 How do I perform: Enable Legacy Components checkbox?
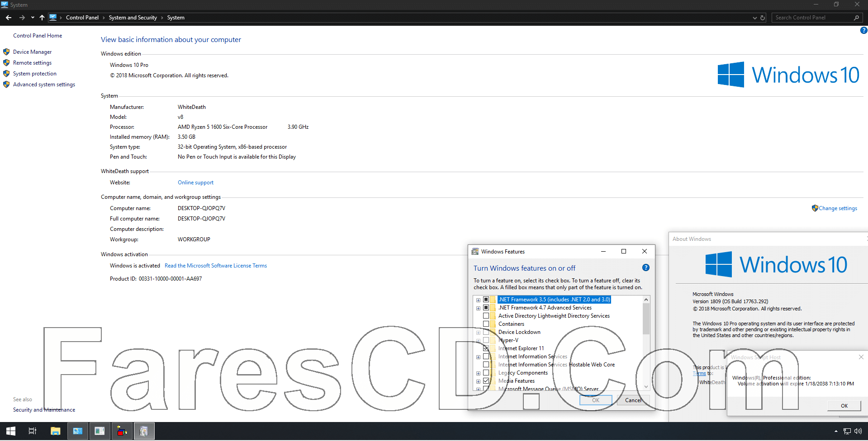tap(486, 373)
